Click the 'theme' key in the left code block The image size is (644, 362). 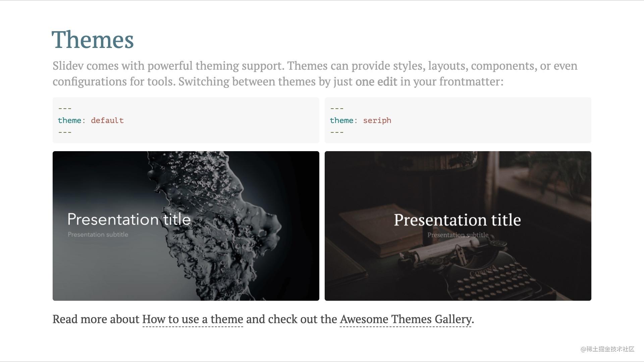(x=69, y=121)
